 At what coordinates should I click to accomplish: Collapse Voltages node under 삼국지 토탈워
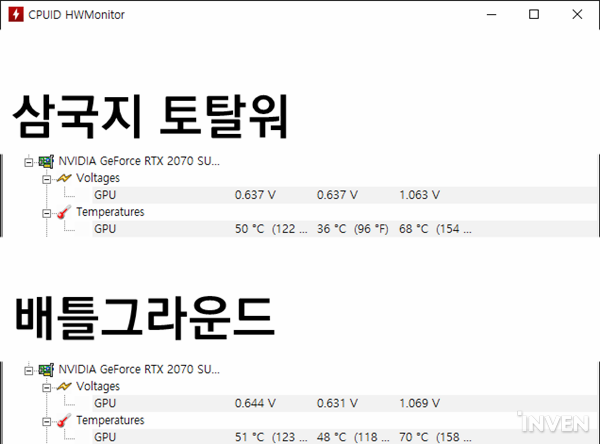click(x=47, y=179)
